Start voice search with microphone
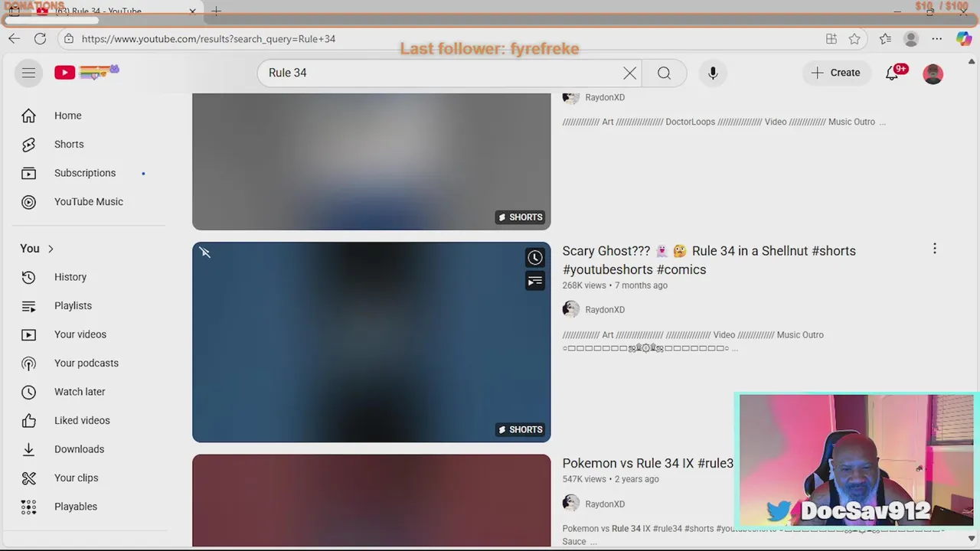 point(713,73)
